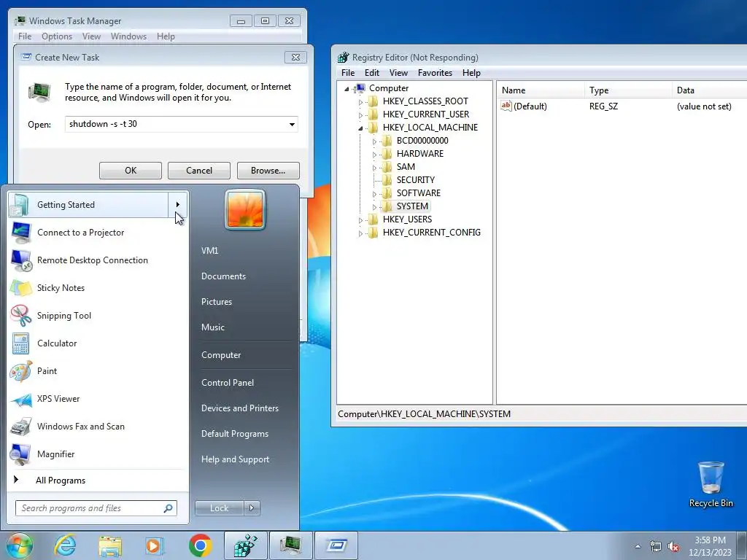Expand the SYSTEM key
This screenshot has height=560, width=747.
(374, 206)
